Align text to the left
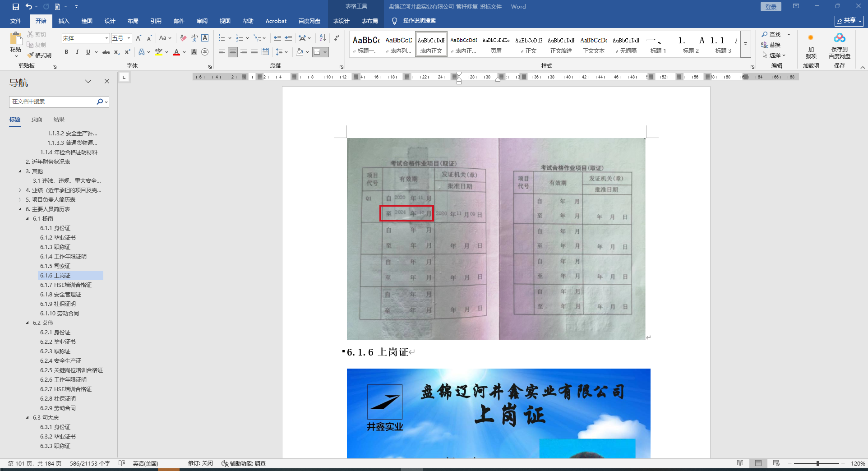868x471 pixels. click(x=222, y=52)
